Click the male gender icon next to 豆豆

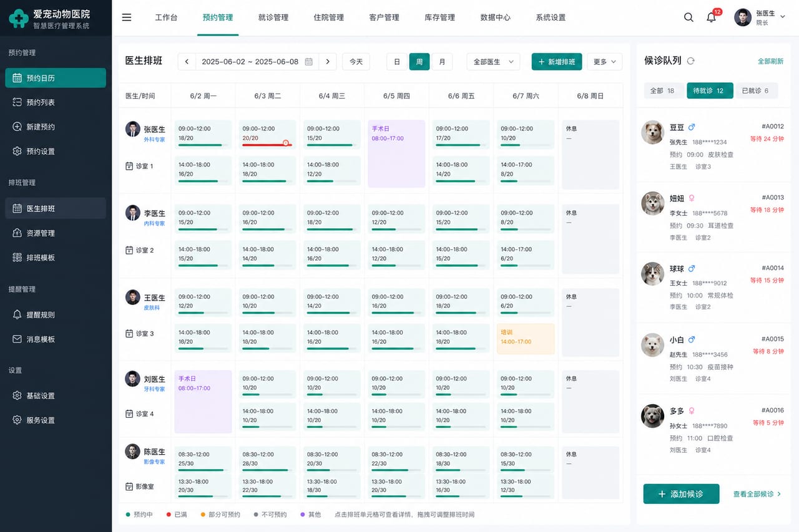click(x=692, y=127)
